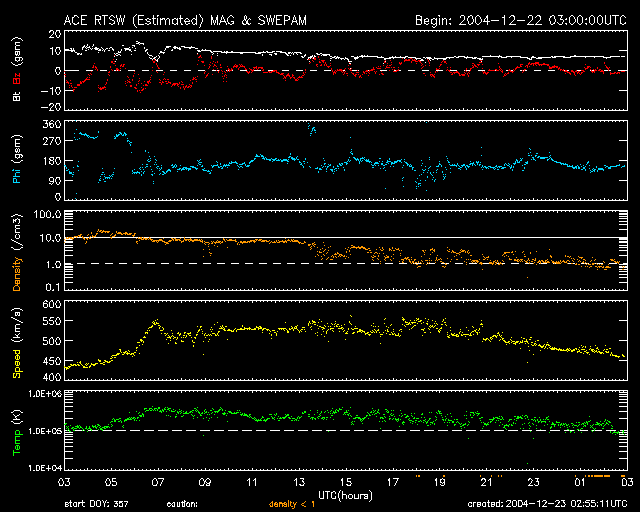Click the "19" hour tick label
Image resolution: width=640 pixels, height=512 pixels.
440,482
